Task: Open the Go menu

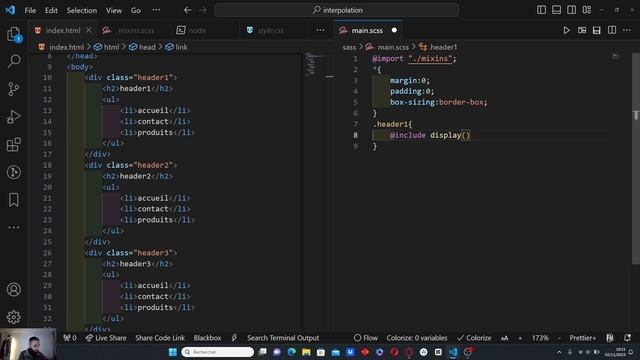Action: 136,10
